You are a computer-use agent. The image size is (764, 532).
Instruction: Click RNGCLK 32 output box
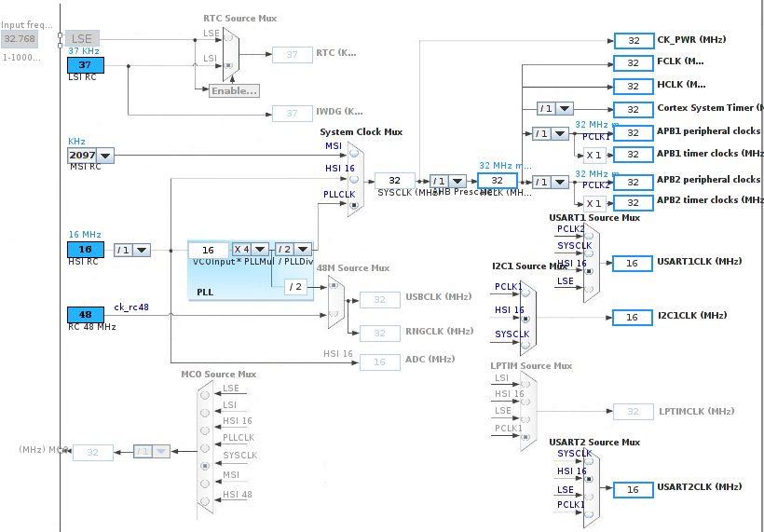click(x=379, y=334)
